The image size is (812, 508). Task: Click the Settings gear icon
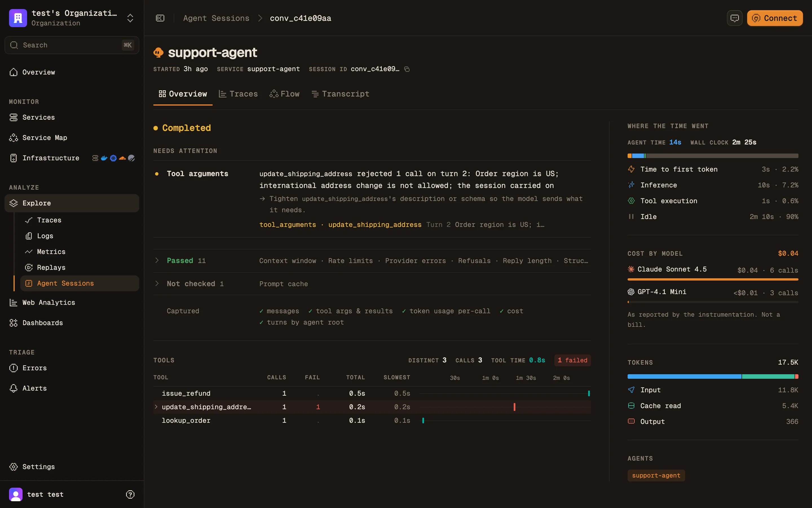tap(14, 467)
